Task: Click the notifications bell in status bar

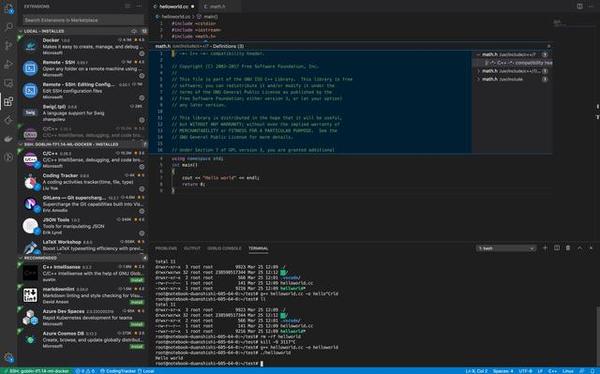Action: coord(592,371)
